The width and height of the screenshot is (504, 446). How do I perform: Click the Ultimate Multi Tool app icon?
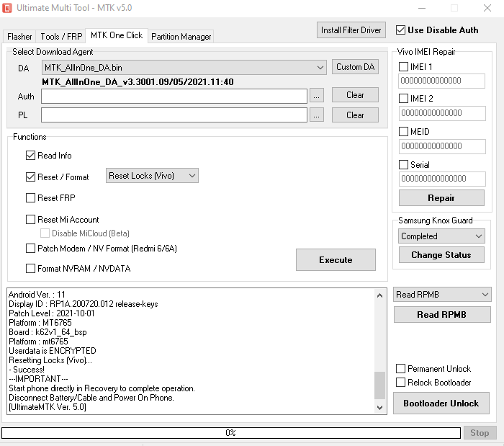[x=6, y=8]
